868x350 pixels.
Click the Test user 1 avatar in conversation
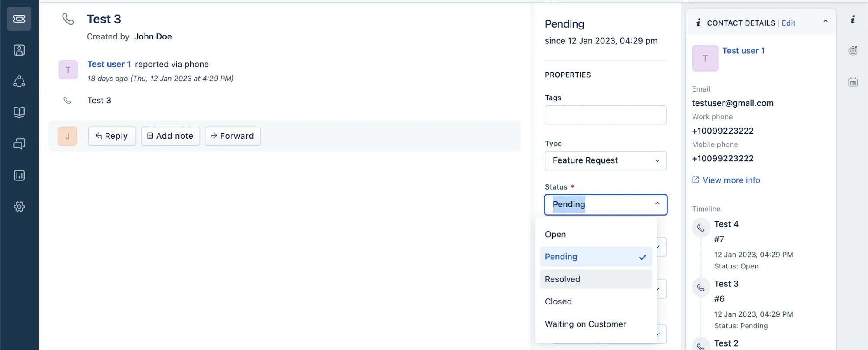pos(68,70)
